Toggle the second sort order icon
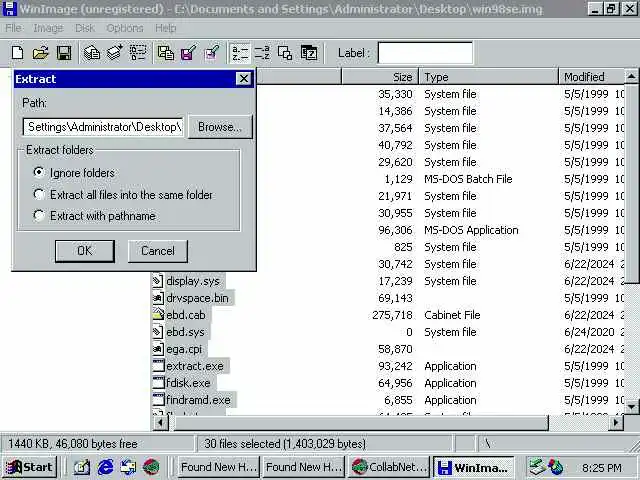 click(x=262, y=53)
